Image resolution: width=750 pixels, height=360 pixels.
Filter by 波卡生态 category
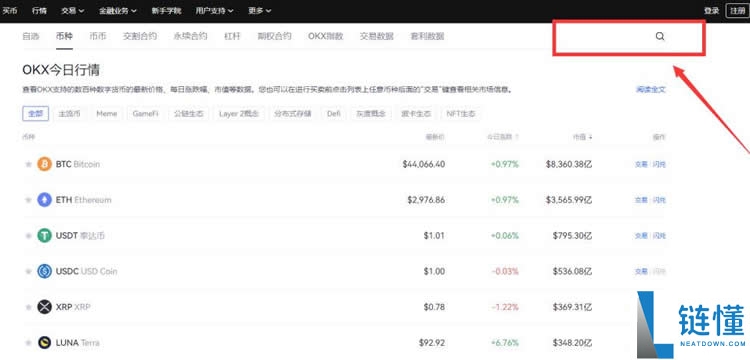(416, 114)
